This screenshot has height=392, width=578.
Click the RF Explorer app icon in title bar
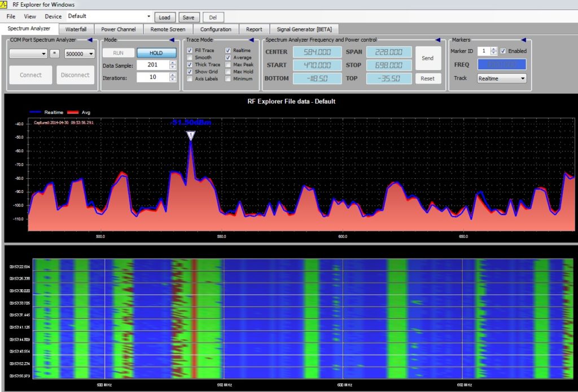(x=3, y=5)
